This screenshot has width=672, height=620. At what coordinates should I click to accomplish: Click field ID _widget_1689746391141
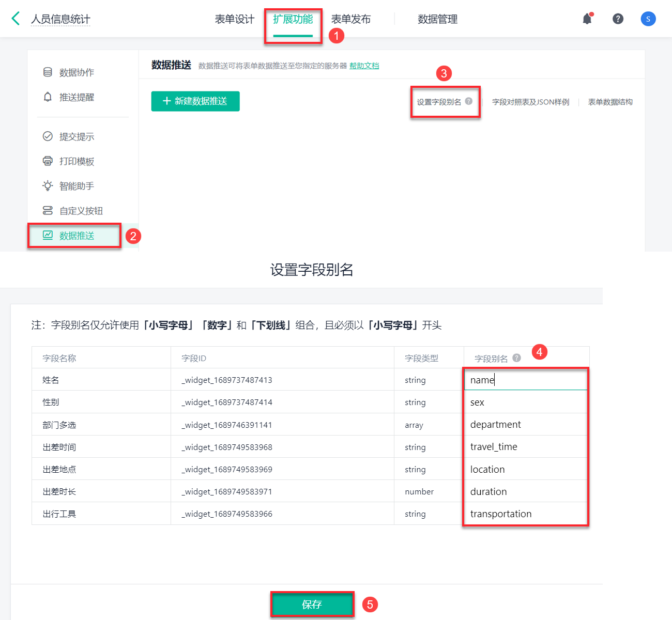(x=227, y=425)
